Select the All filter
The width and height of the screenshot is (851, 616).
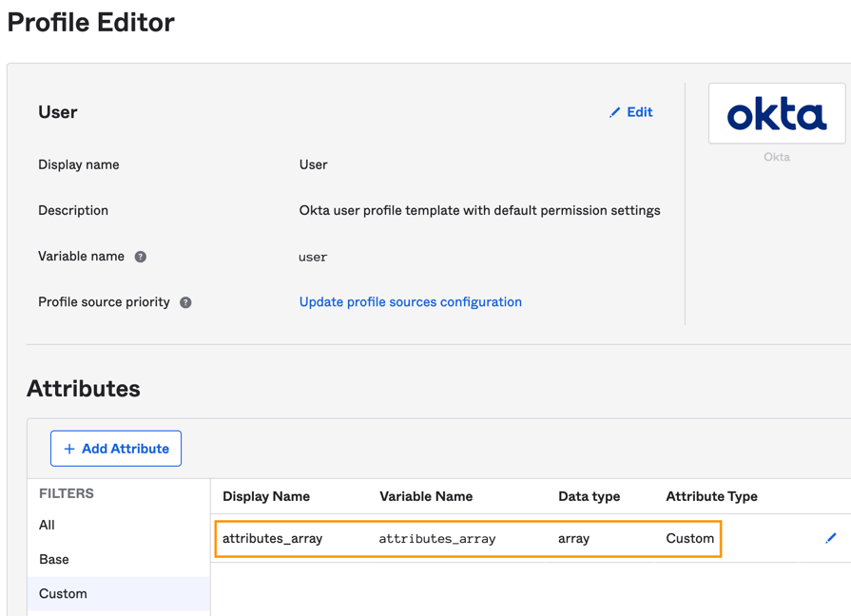pos(48,525)
